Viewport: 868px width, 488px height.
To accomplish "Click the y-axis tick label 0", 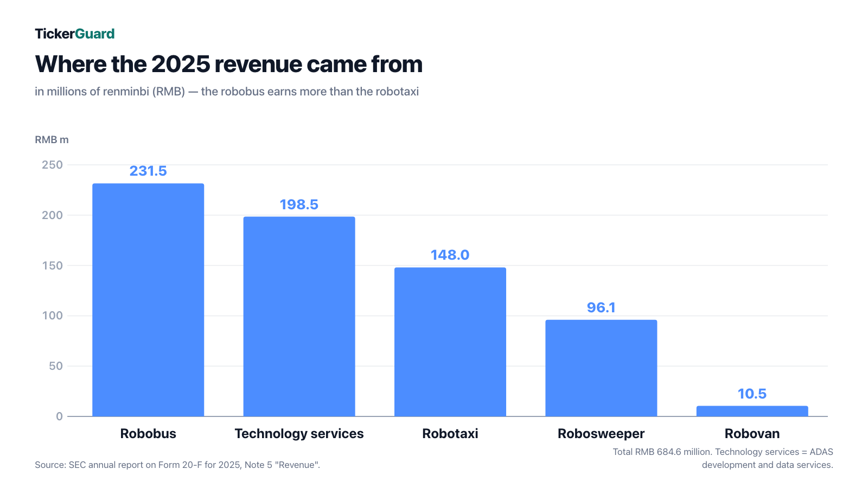I will (59, 416).
